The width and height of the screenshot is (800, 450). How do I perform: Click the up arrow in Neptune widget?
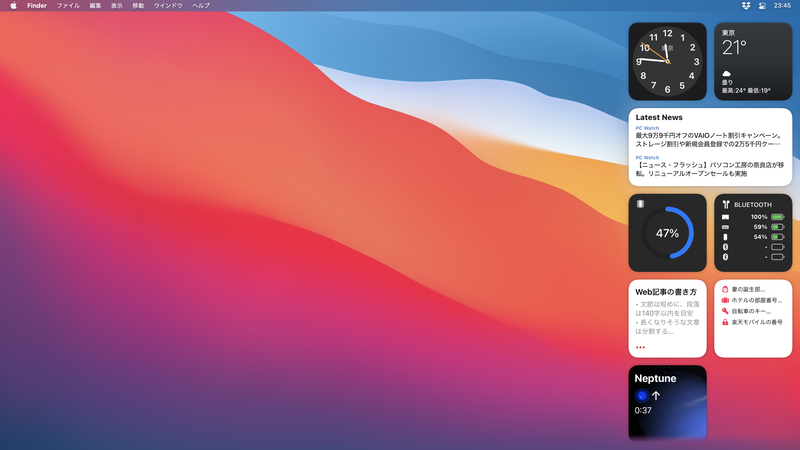(656, 395)
